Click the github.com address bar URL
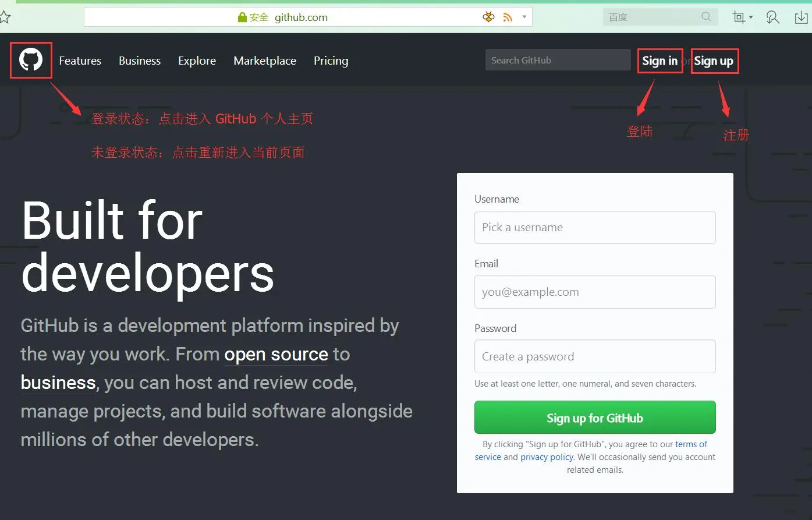 click(x=301, y=17)
